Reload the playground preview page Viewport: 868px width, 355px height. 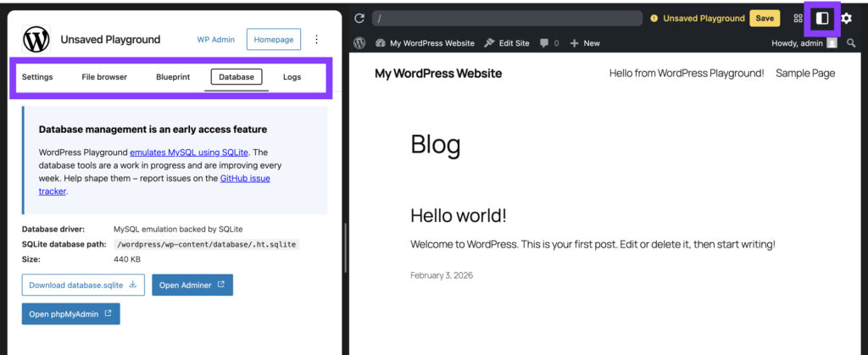pos(359,19)
